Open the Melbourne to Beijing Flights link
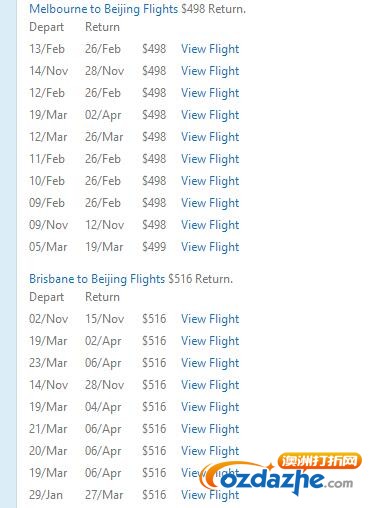 tap(104, 9)
